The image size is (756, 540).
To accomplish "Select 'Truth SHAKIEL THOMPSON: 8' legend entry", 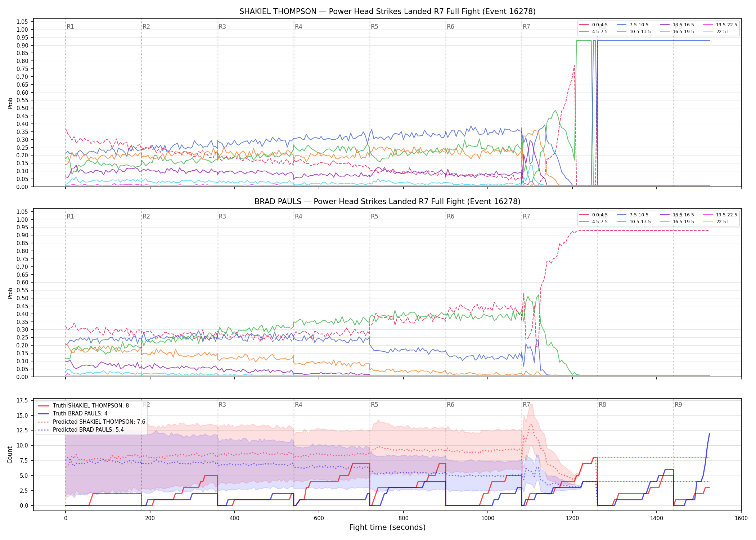I will pyautogui.click(x=84, y=406).
